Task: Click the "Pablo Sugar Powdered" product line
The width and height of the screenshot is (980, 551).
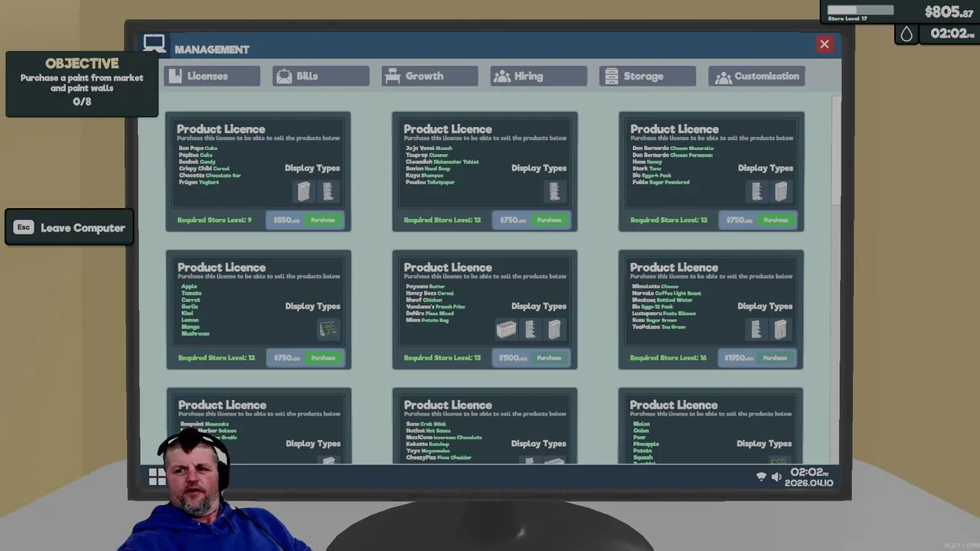Action: (661, 182)
